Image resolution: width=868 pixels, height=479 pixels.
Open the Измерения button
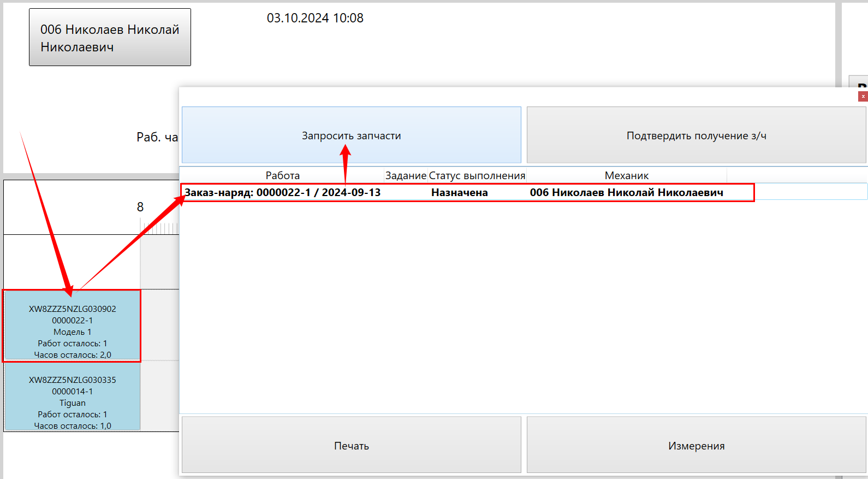(x=696, y=446)
